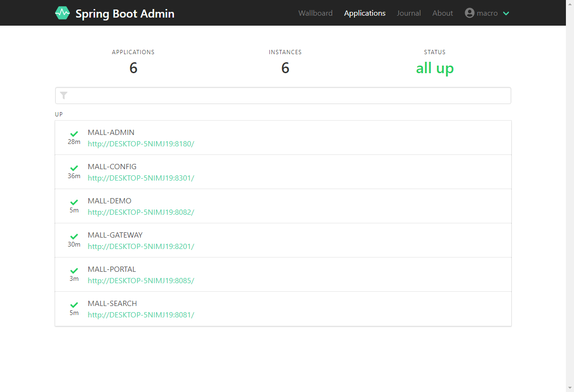
Task: Click the green checkmark for MALL-ADMIN
Action: (x=74, y=134)
